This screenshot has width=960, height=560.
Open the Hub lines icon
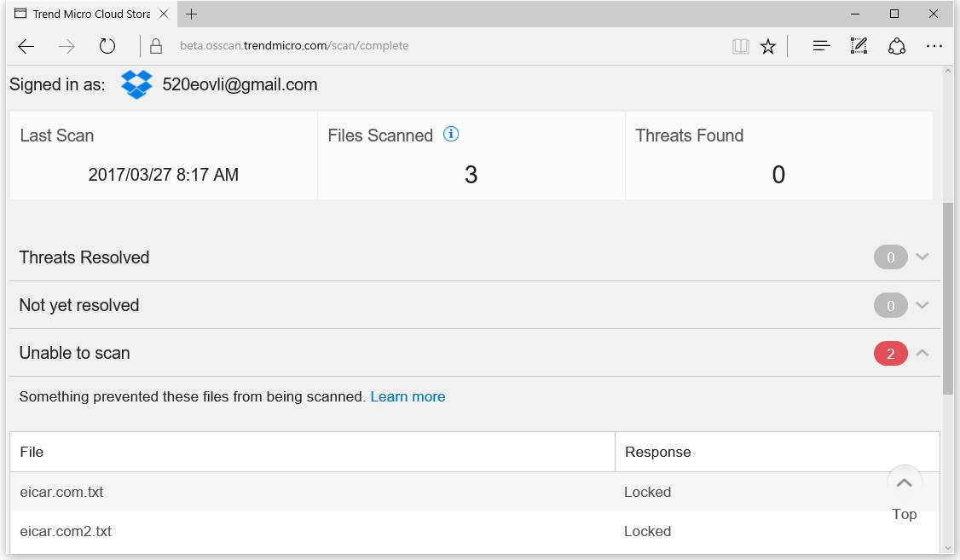(821, 46)
